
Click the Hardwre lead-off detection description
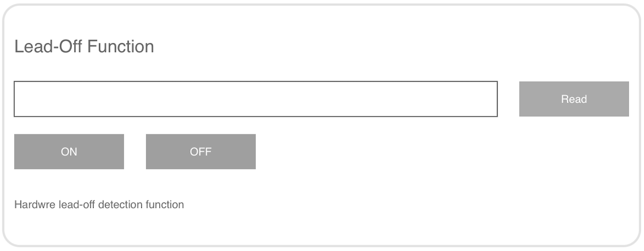point(99,204)
